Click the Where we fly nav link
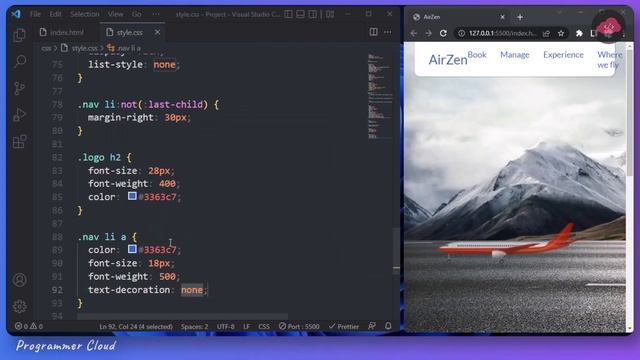 point(610,60)
